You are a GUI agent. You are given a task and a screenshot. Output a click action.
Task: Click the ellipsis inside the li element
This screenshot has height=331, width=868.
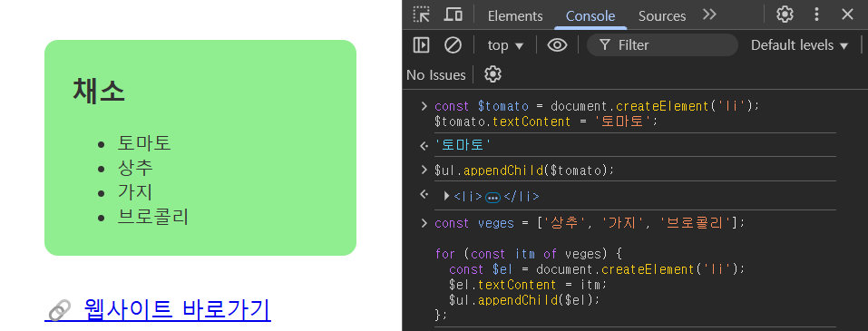(x=493, y=197)
